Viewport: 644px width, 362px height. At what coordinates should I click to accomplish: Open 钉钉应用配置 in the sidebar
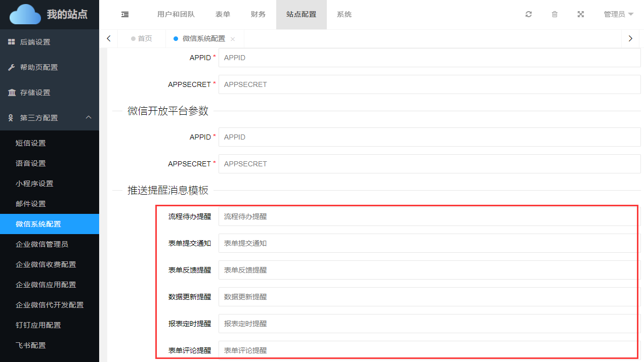click(38, 325)
